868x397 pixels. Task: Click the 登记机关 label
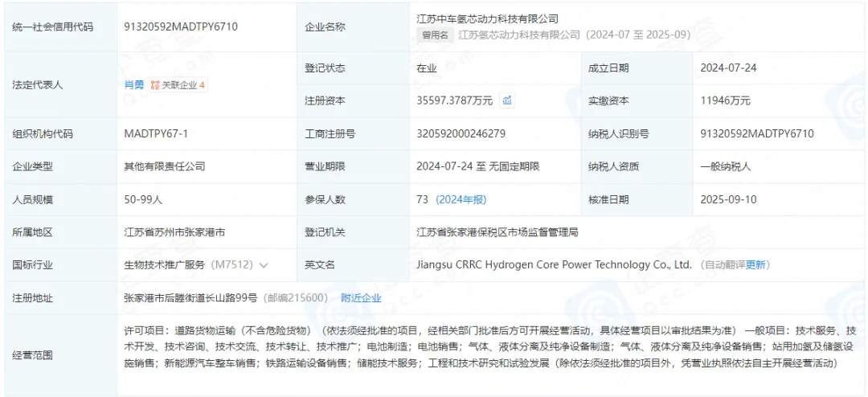325,232
